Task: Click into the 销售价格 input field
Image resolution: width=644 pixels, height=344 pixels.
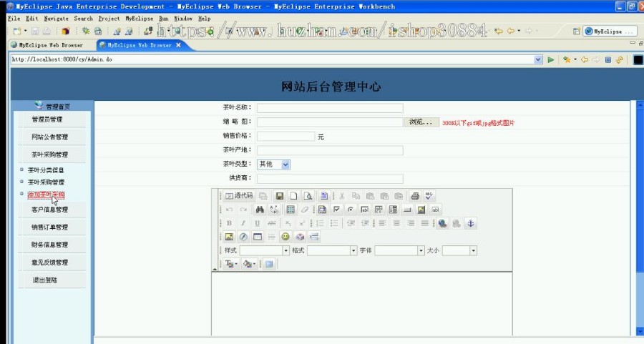Action: (x=286, y=137)
